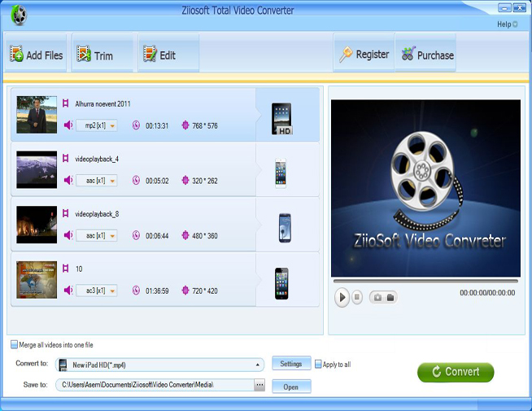Open the snapshot folder icon in preview controls
Image resolution: width=532 pixels, height=411 pixels.
click(x=390, y=298)
